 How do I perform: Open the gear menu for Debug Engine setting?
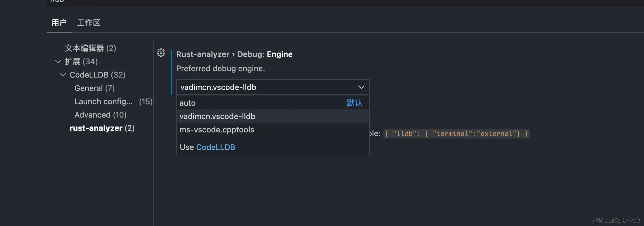[x=161, y=53]
